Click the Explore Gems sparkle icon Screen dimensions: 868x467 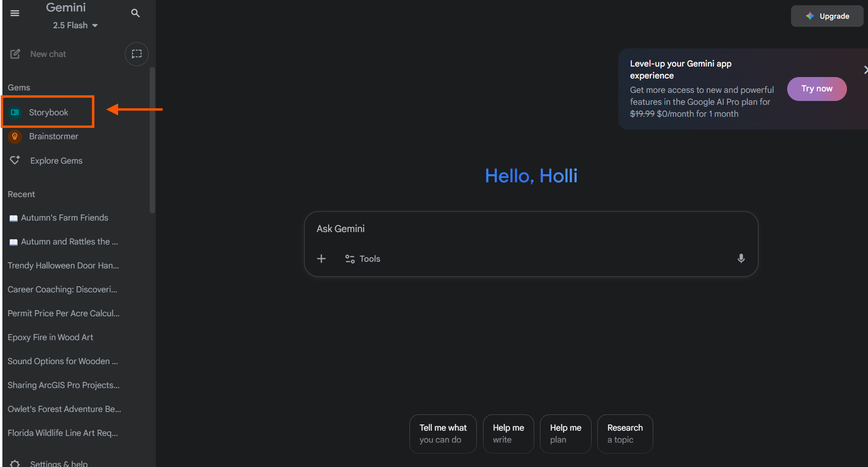pyautogui.click(x=15, y=160)
